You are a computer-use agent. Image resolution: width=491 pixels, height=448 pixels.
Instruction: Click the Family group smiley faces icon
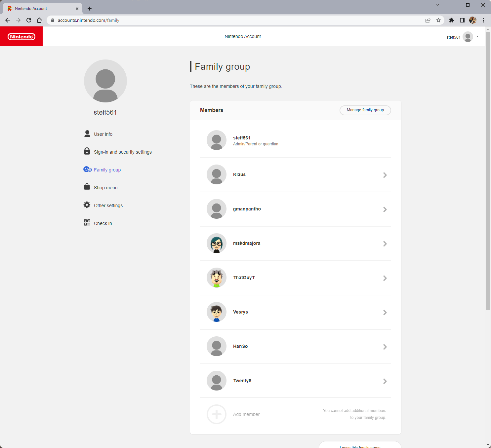88,169
